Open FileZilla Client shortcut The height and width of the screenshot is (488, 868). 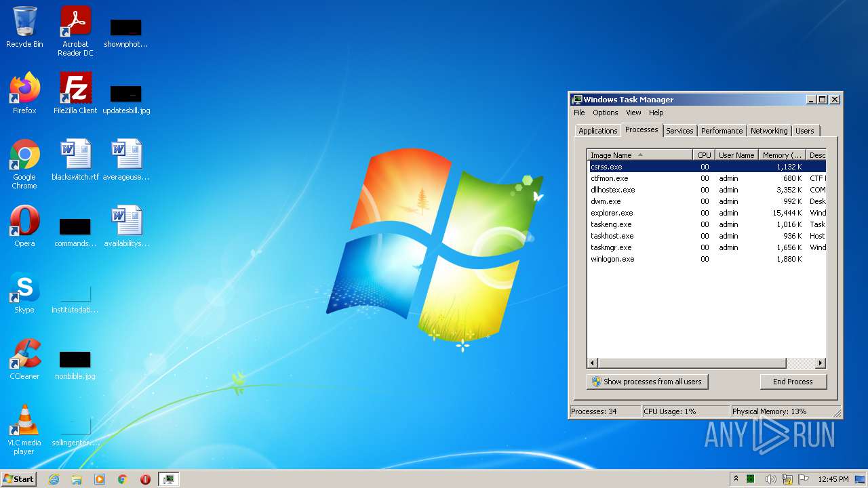75,94
